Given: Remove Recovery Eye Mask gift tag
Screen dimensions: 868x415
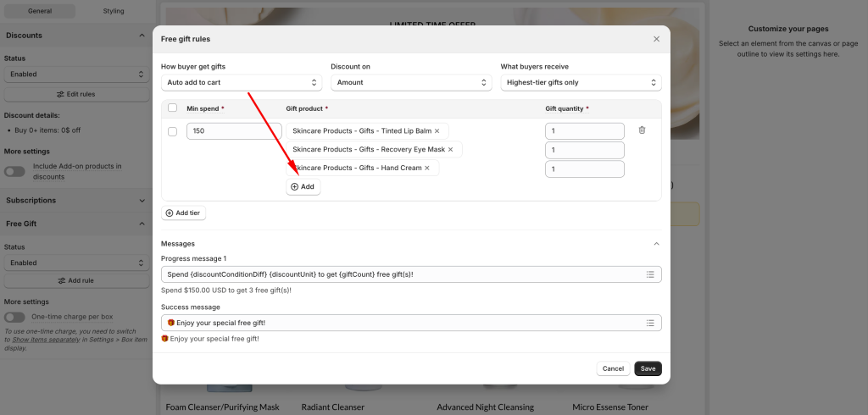Looking at the screenshot, I should point(450,150).
